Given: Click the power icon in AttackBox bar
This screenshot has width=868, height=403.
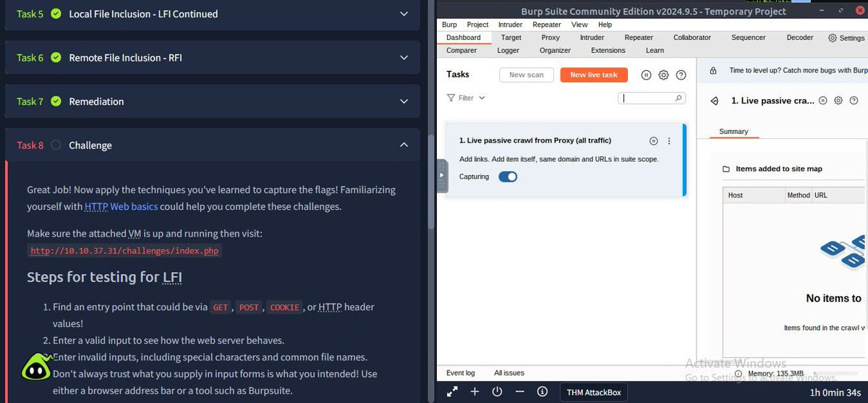Looking at the screenshot, I should (497, 391).
